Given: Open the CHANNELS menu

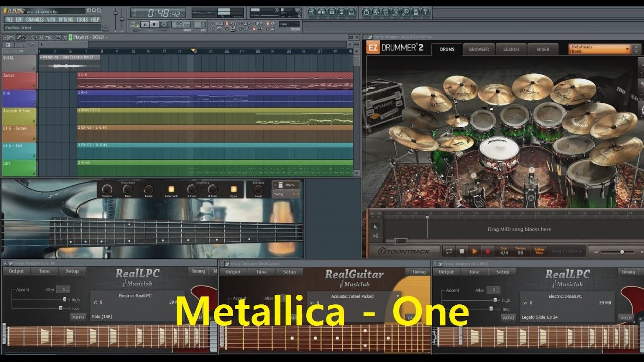Looking at the screenshot, I should [35, 20].
